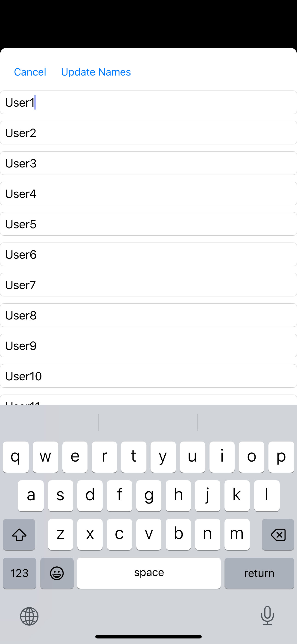This screenshot has height=644, width=297.
Task: Tap into the User8 text field
Action: click(x=148, y=315)
